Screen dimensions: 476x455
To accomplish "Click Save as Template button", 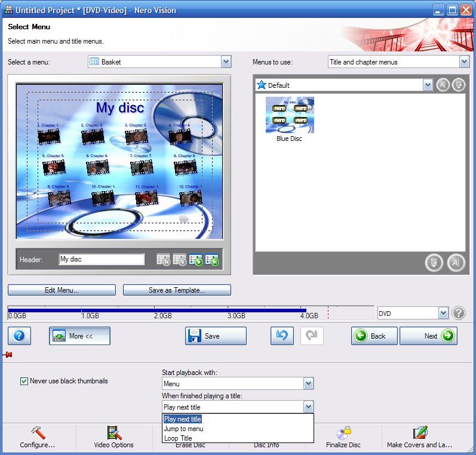I will [x=177, y=290].
